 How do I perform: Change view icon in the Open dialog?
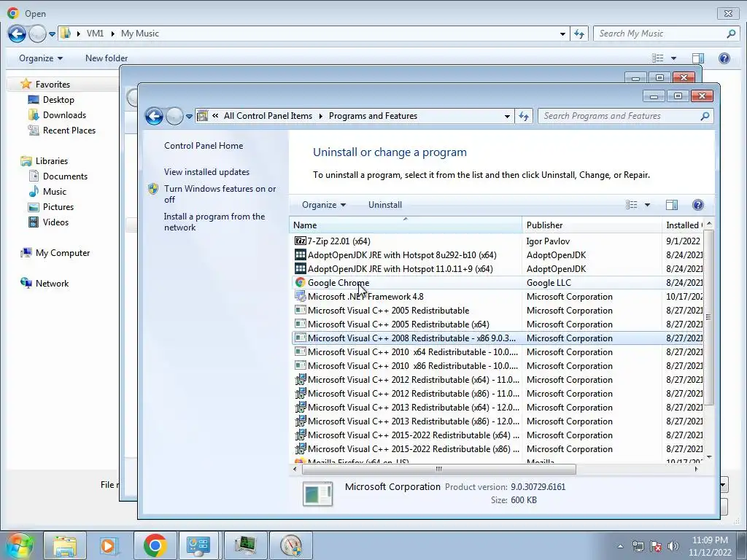[x=658, y=58]
